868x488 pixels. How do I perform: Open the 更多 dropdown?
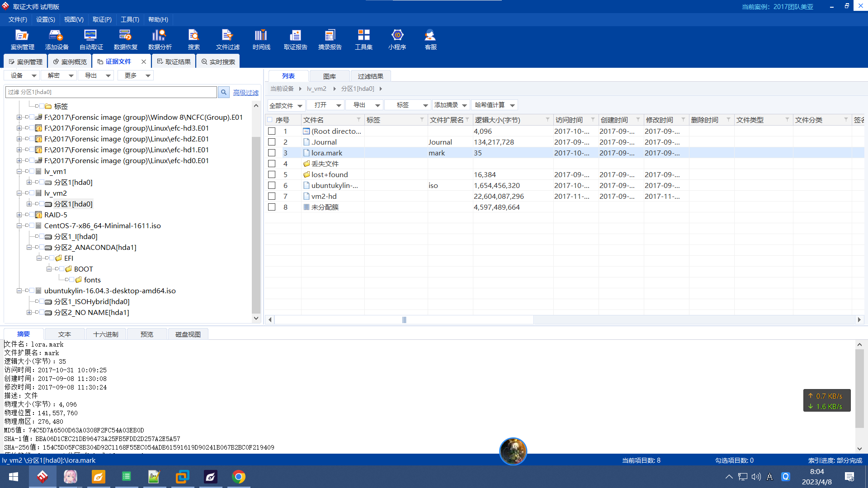[136, 75]
